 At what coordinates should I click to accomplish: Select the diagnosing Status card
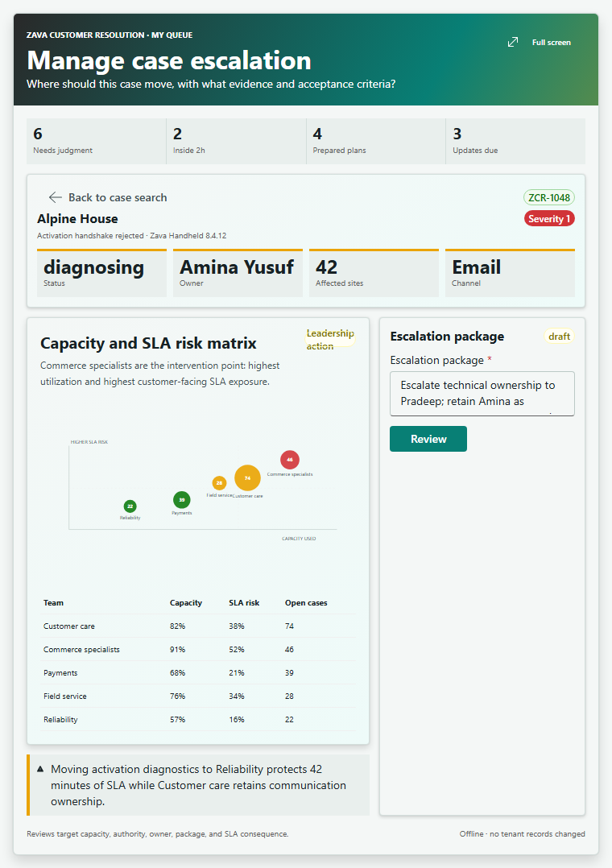coord(102,273)
